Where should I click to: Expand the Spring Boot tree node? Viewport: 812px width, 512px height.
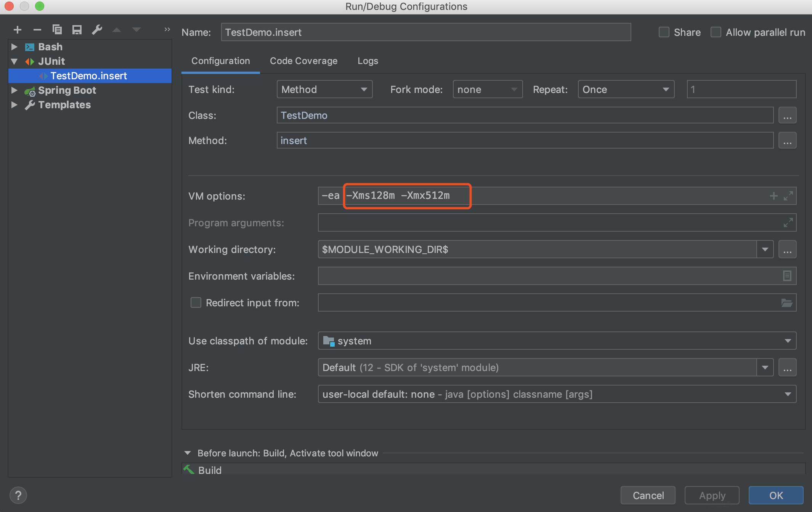tap(14, 90)
